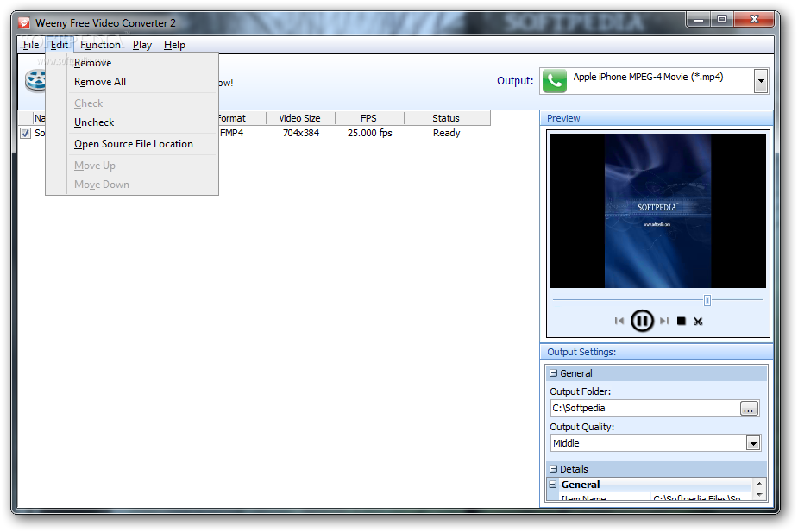
Task: Sort by the Video Size column header
Action: 300,118
